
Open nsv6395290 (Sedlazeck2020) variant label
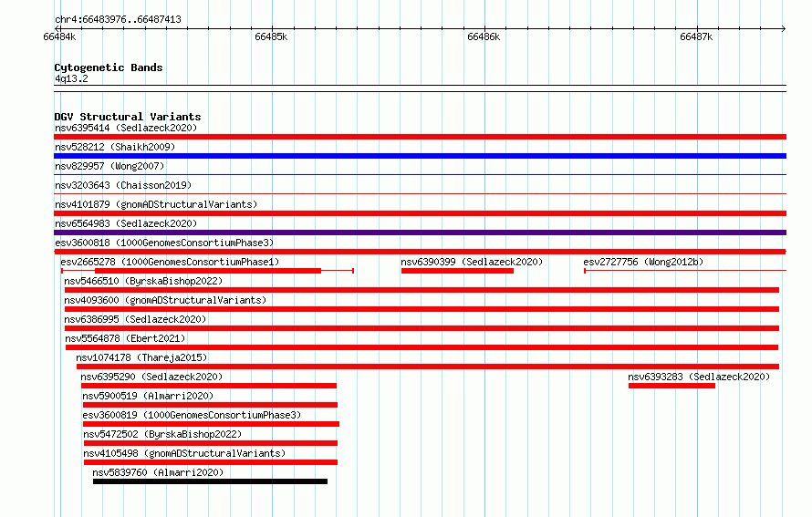coord(151,377)
